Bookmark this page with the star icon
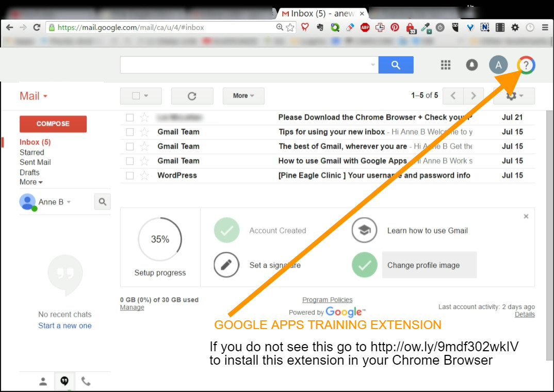Screen dimensions: 554x392 [x=290, y=27]
